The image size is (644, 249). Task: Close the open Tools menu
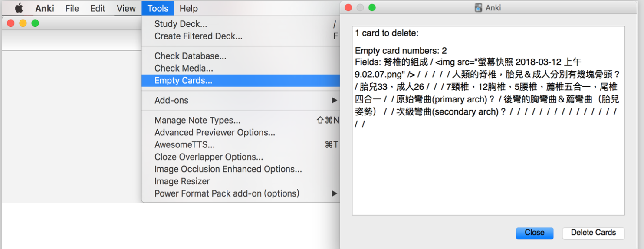tap(158, 8)
